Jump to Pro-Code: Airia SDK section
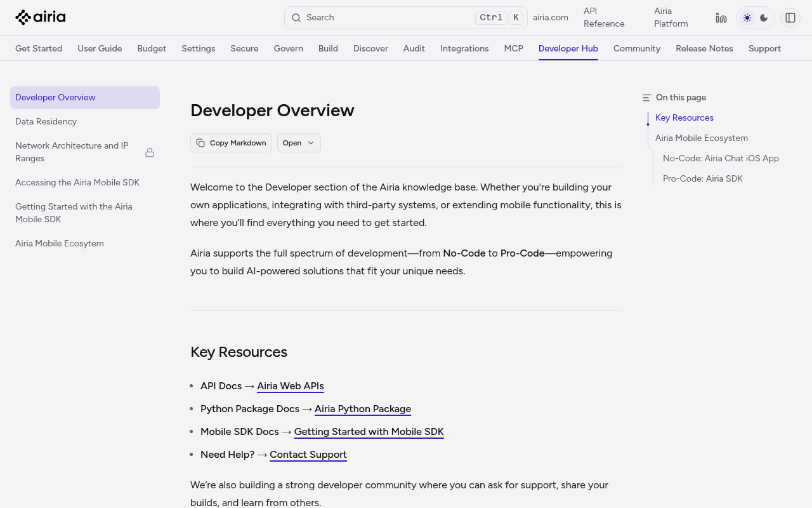812x508 pixels. [703, 179]
